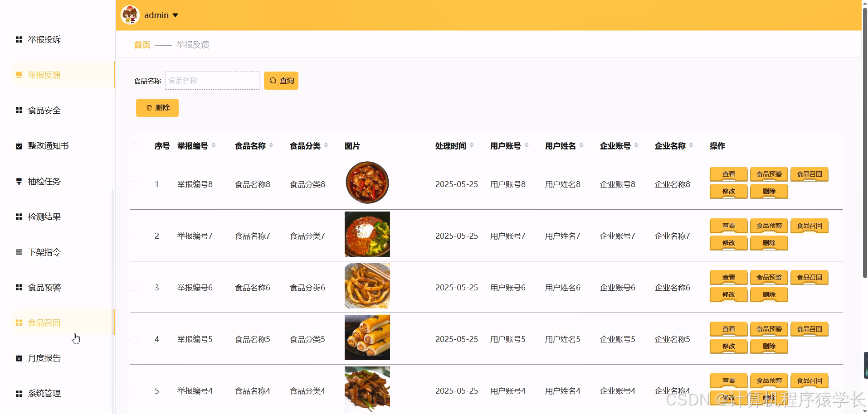The height and width of the screenshot is (414, 868).
Task: Click the food image thumbnail in row 2
Action: tap(367, 234)
